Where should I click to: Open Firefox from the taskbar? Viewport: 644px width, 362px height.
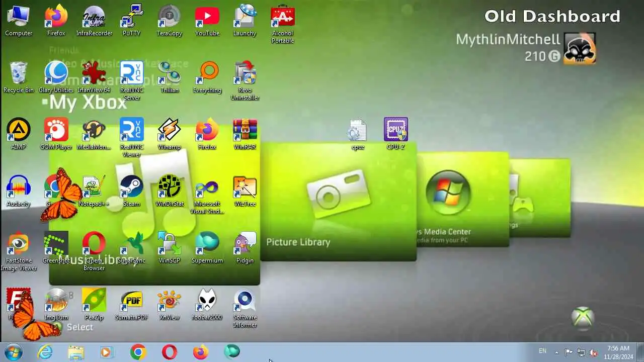pos(201,352)
